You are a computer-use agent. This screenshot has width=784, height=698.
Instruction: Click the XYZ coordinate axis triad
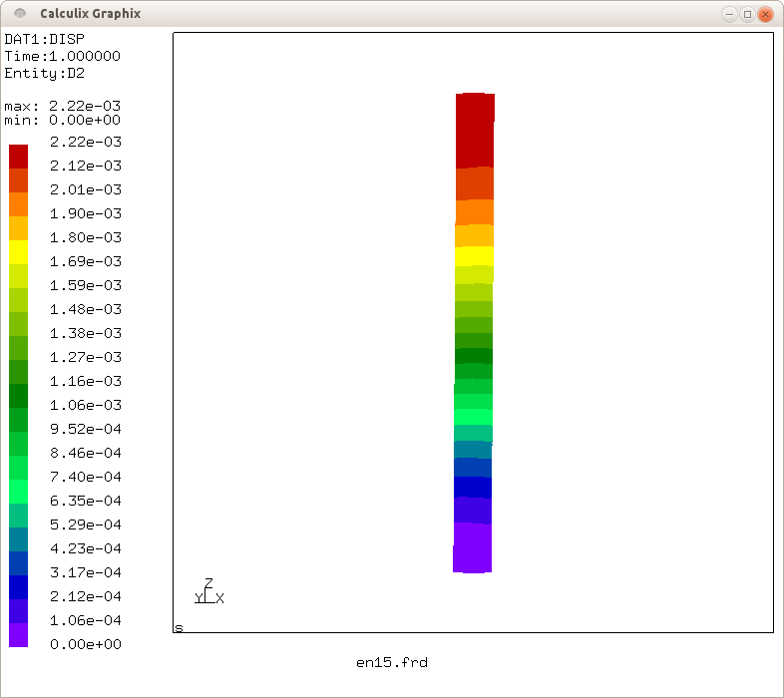[x=209, y=591]
